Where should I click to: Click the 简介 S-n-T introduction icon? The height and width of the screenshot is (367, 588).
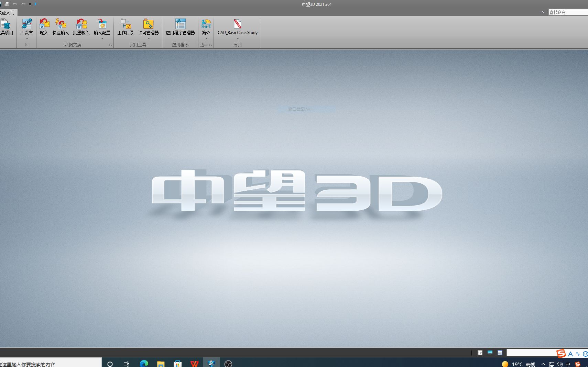(x=206, y=24)
